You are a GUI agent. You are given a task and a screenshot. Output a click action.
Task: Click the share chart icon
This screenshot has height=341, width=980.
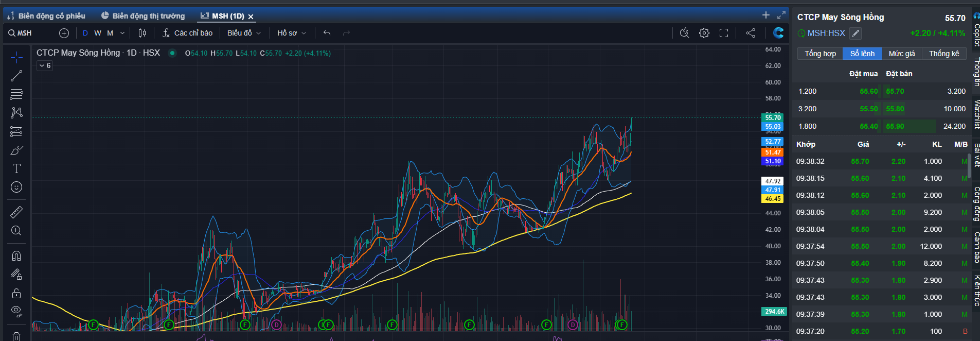click(751, 33)
